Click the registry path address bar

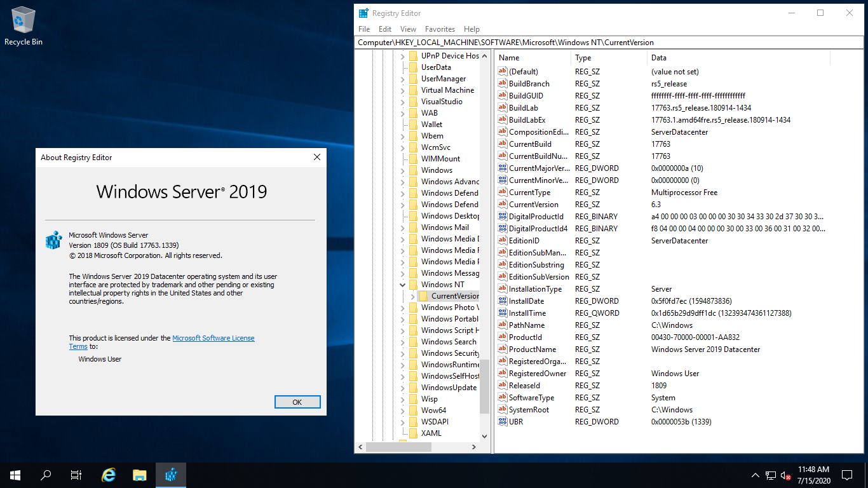click(x=608, y=43)
